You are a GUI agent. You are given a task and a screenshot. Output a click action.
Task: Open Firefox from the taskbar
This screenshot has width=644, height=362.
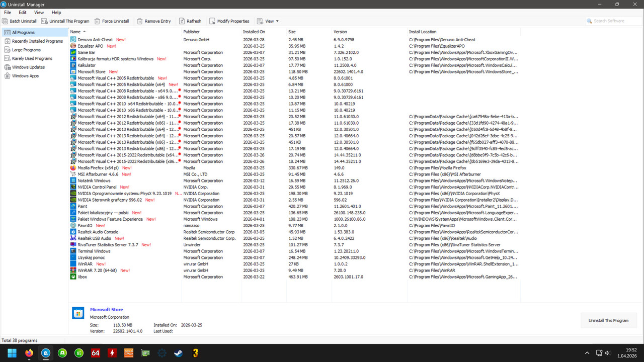click(x=29, y=353)
